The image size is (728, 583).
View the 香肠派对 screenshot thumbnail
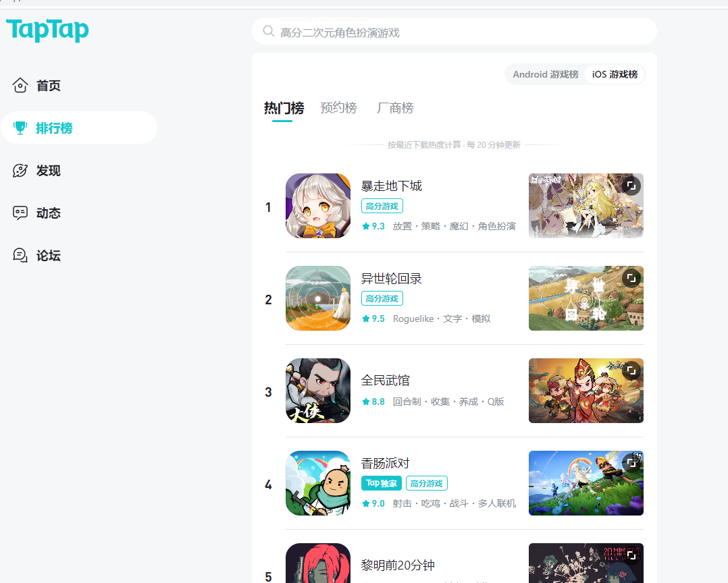point(586,483)
